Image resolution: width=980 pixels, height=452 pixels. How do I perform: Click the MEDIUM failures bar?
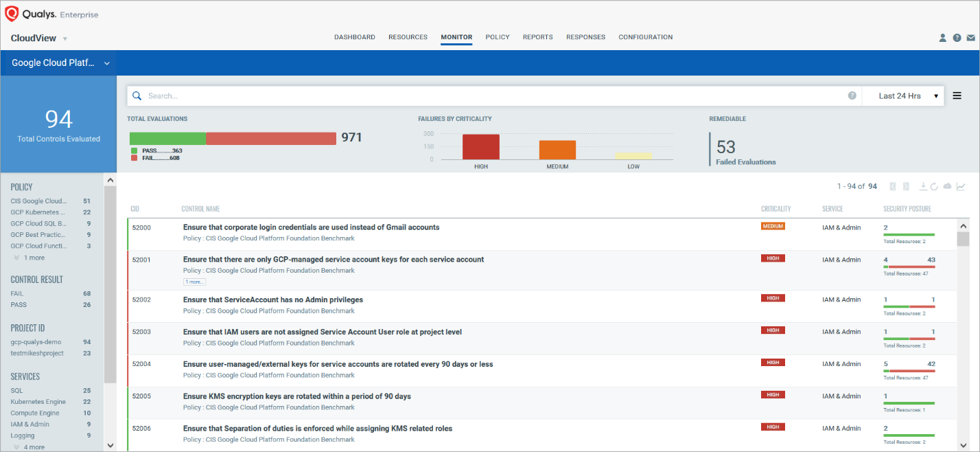tap(557, 150)
